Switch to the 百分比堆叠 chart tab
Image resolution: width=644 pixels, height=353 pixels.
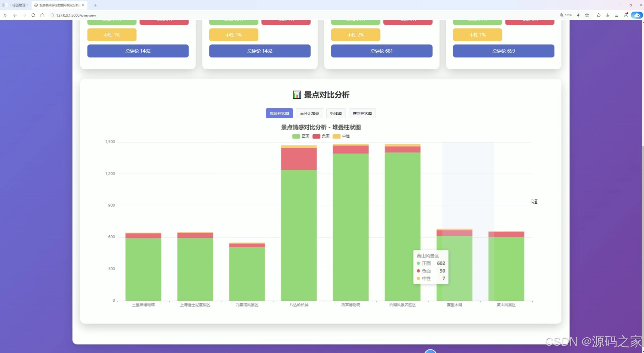[x=309, y=113]
